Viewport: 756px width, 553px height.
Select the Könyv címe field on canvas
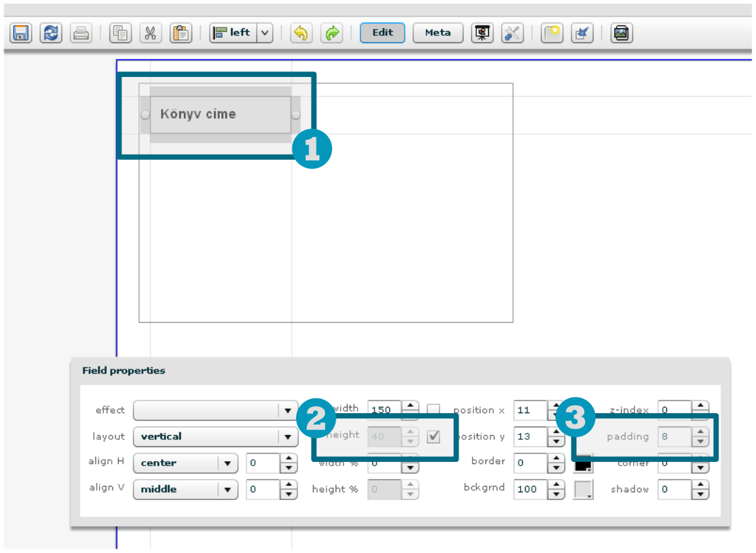pyautogui.click(x=220, y=114)
